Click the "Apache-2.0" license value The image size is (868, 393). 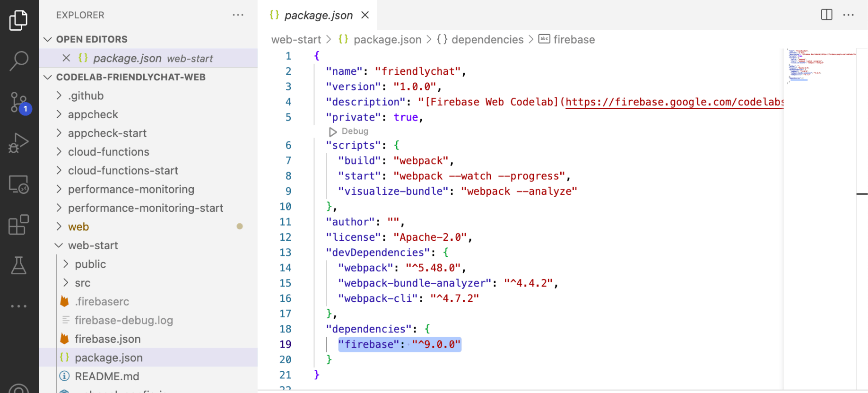pyautogui.click(x=430, y=237)
